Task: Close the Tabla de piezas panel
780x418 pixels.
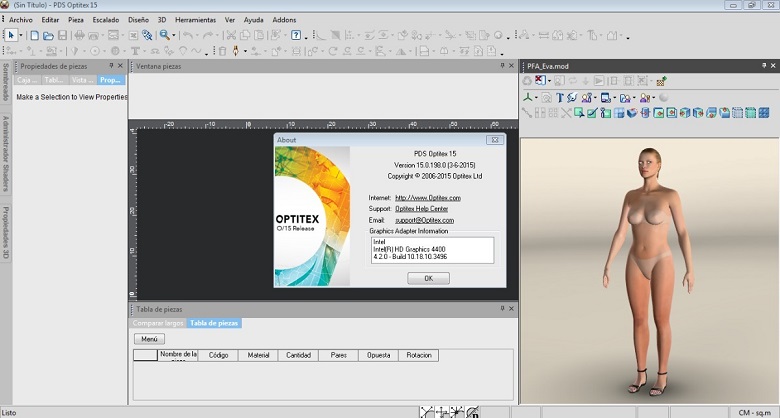Action: 511,309
